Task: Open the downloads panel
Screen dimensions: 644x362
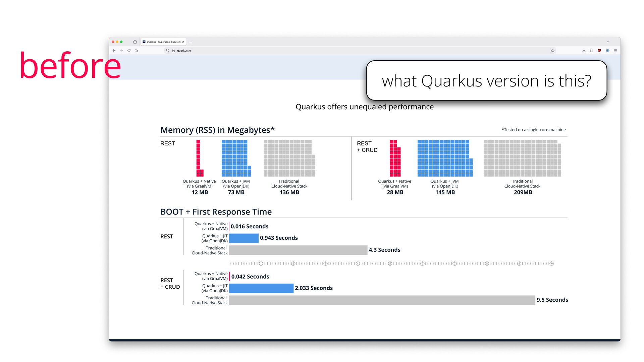Action: [584, 51]
